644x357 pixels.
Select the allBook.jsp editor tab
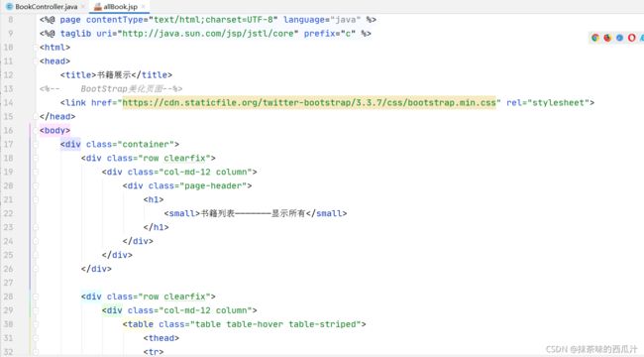point(120,7)
